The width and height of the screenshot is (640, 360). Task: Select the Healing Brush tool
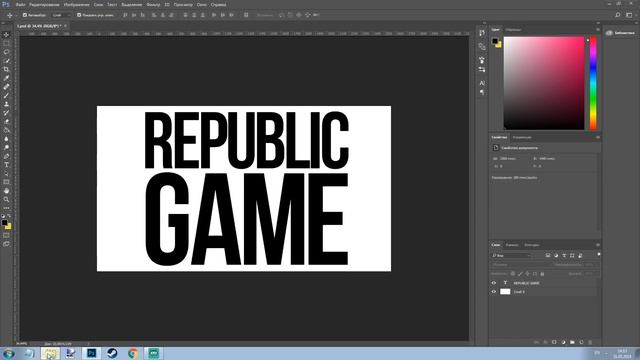(6, 87)
